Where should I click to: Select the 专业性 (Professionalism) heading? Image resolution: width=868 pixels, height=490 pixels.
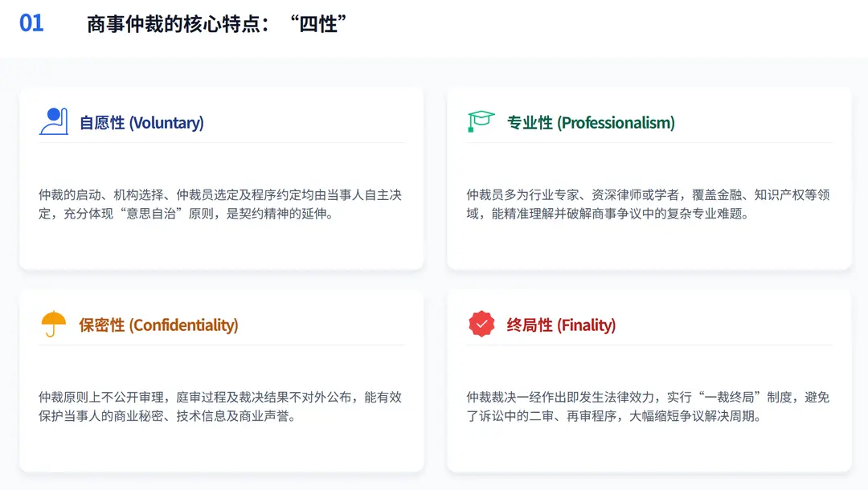point(591,123)
